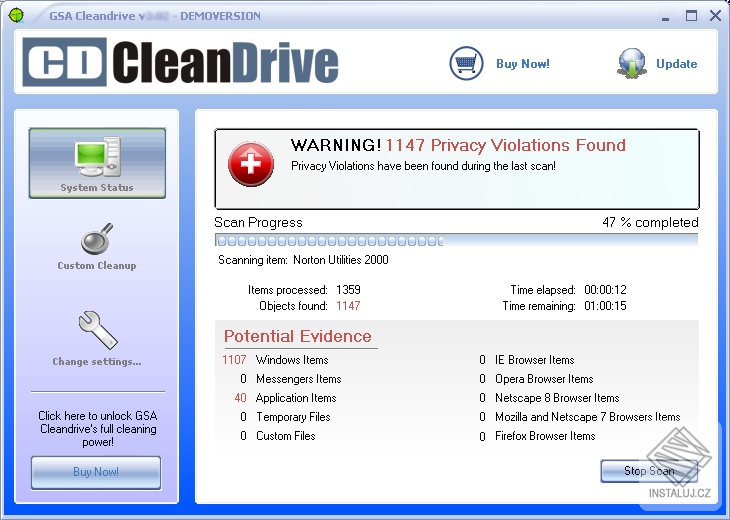The width and height of the screenshot is (730, 520).
Task: Click the globe Update icon
Action: [x=632, y=63]
